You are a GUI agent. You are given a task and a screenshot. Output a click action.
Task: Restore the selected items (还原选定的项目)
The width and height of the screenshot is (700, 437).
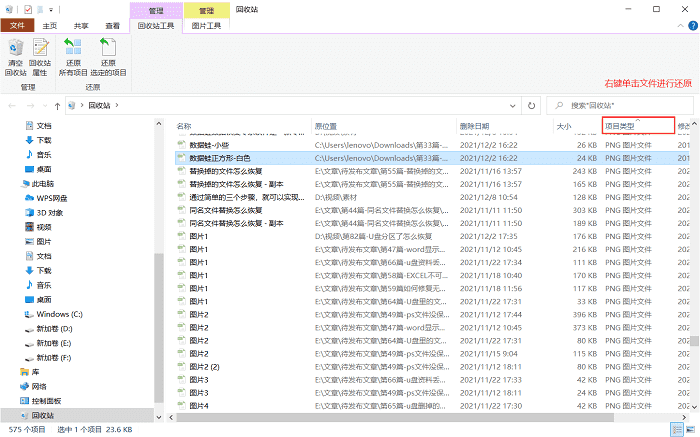pos(108,57)
